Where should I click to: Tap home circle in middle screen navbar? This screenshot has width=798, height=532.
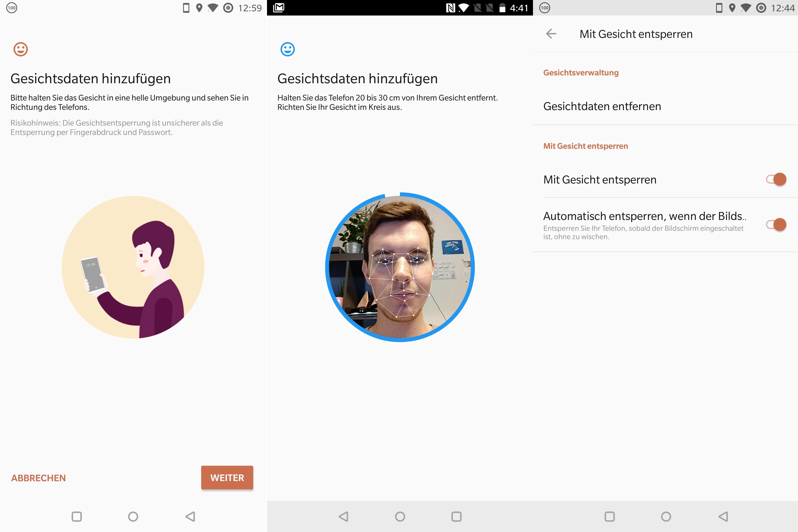coord(400,516)
